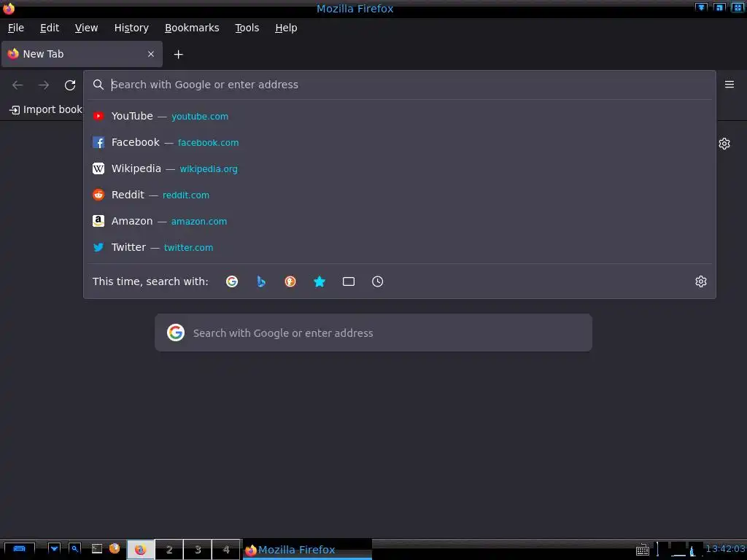Switch to workspace 2 in taskbar
The width and height of the screenshot is (747, 560).
click(169, 550)
